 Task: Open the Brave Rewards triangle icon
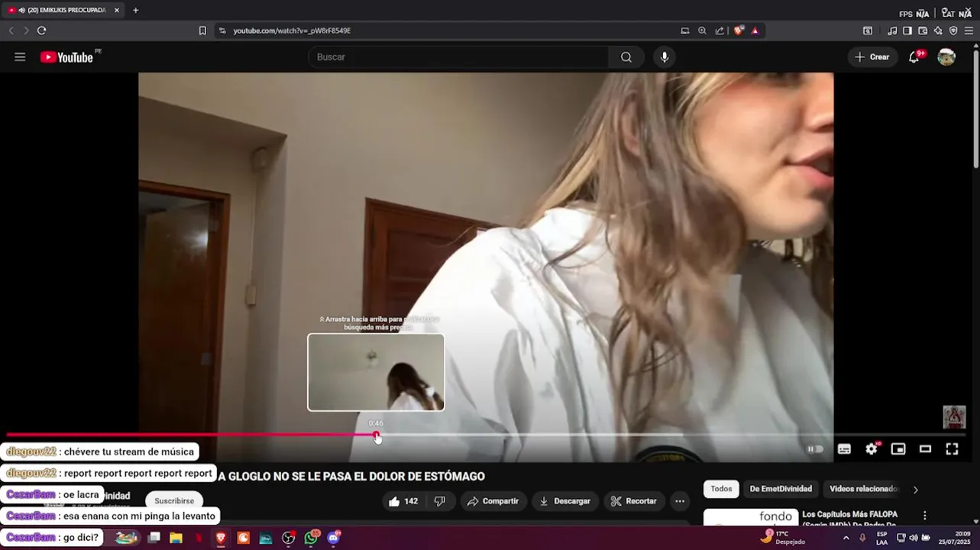[755, 31]
